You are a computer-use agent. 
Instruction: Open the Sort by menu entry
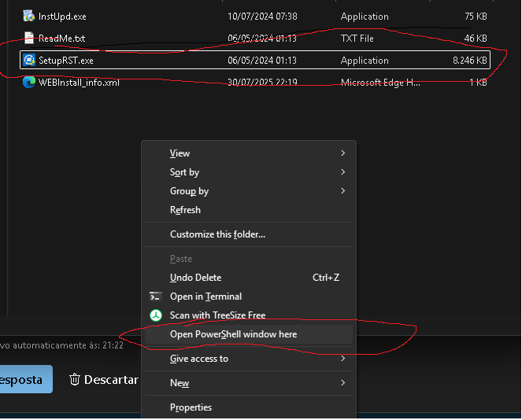tap(249, 172)
